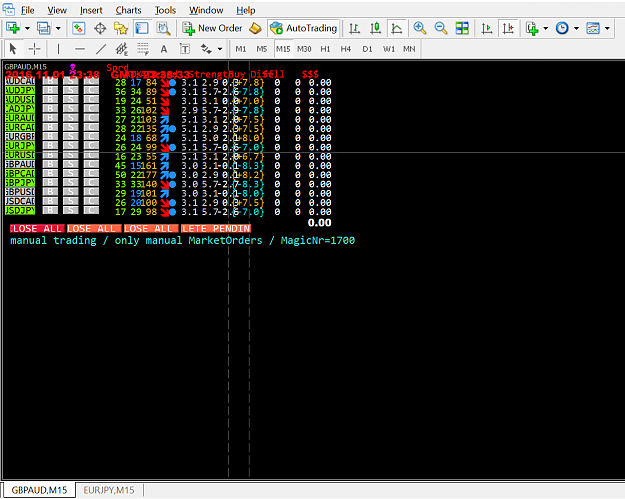Select the text 'A' drawing tool
625x499 pixels.
[x=163, y=49]
